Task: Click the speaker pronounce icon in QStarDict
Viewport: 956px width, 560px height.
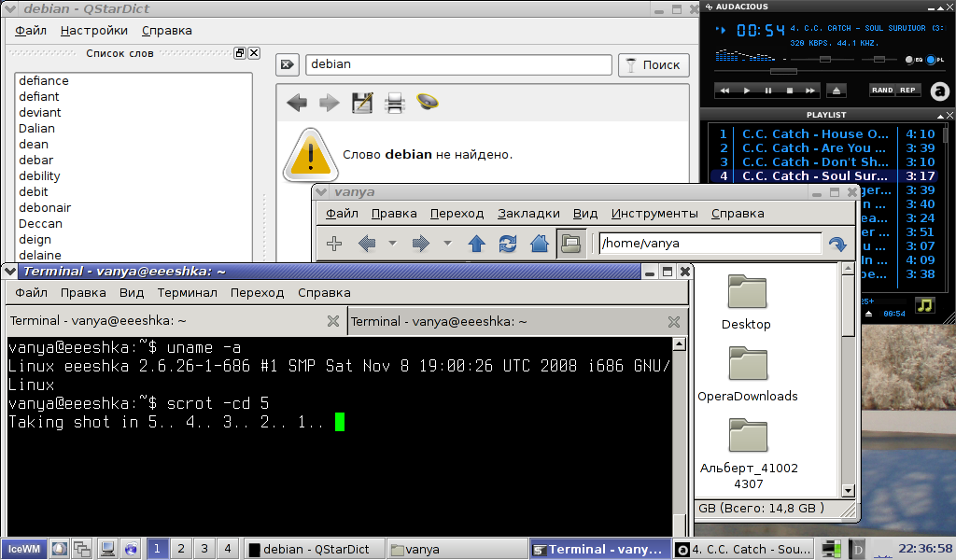Action: tap(428, 102)
